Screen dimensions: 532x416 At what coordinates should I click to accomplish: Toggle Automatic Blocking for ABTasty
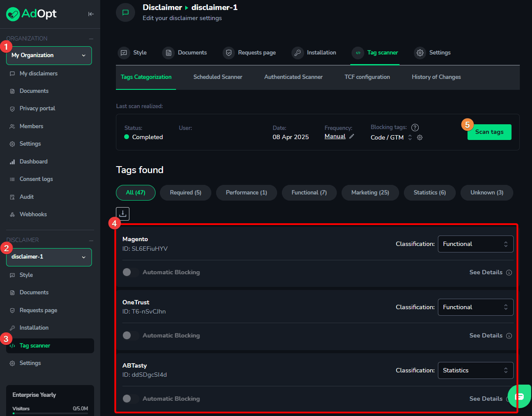click(131, 399)
